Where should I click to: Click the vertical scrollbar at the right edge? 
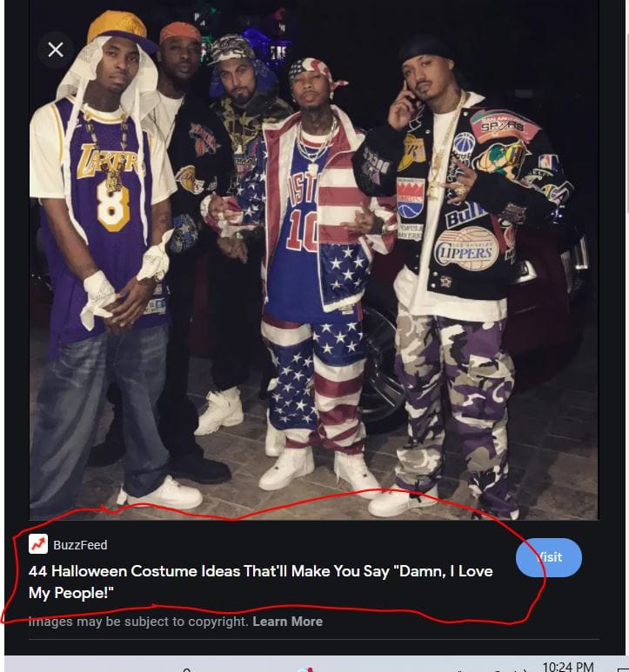tap(624, 261)
